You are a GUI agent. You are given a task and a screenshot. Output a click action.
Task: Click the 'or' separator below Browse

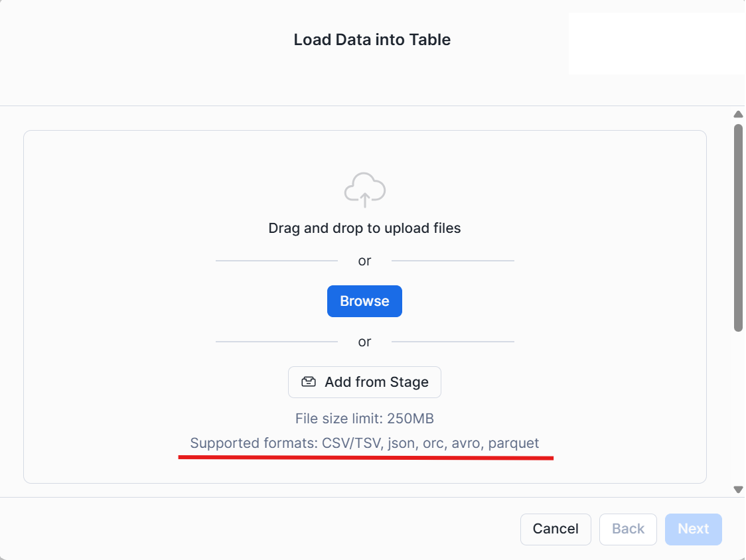click(x=364, y=342)
